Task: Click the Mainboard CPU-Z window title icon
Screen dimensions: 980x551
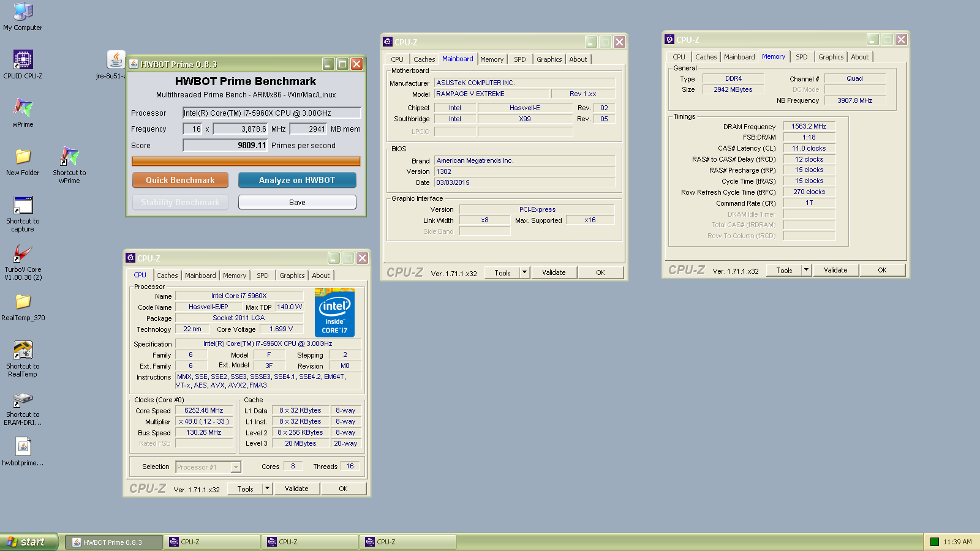Action: click(x=387, y=42)
